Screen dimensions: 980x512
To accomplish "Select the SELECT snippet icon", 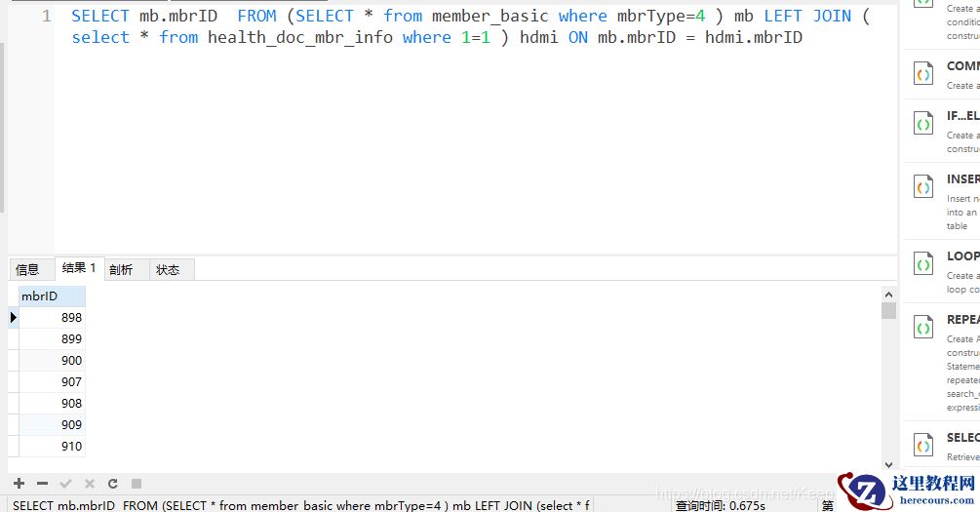I will point(923,445).
